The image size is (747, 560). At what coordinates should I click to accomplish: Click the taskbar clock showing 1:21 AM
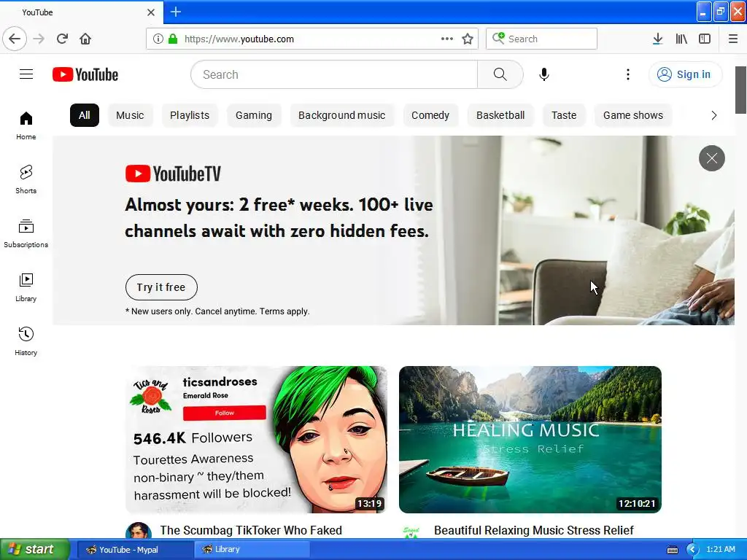(720, 549)
